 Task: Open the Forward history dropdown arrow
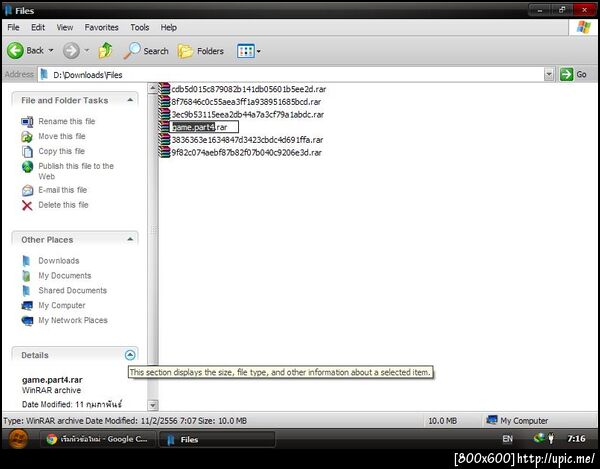[87, 50]
